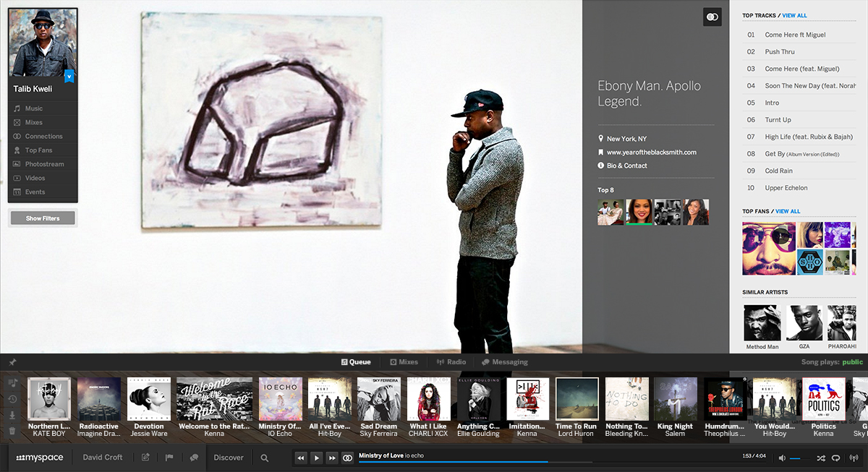This screenshot has width=868, height=472.
Task: Open the Discover menu
Action: point(229,458)
